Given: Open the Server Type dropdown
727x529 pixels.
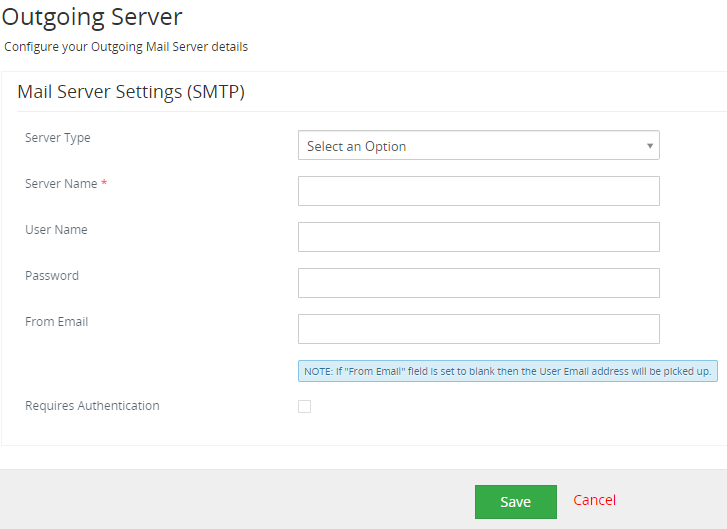Looking at the screenshot, I should [x=478, y=145].
